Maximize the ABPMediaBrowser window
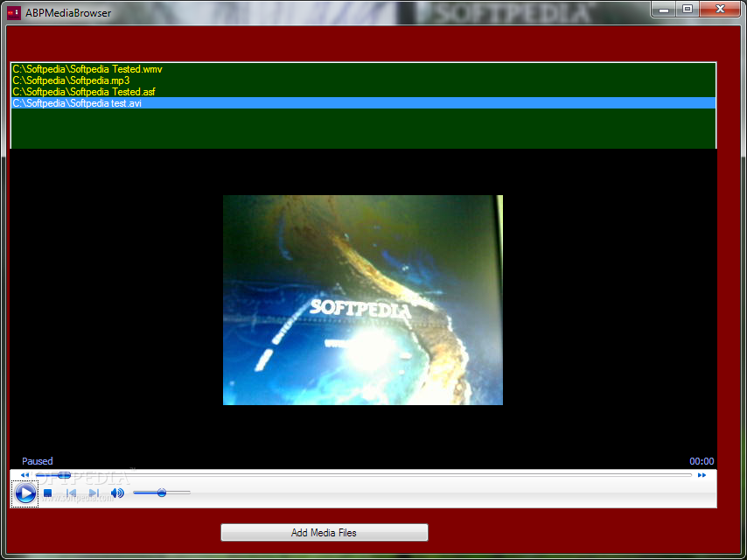747x560 pixels. coord(688,9)
